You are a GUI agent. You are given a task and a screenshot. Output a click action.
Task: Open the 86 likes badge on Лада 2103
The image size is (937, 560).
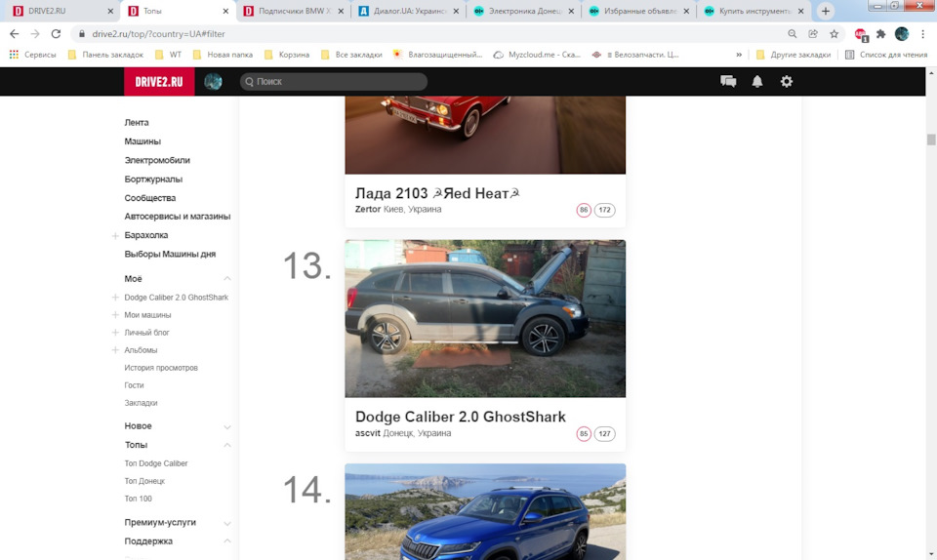pos(584,210)
